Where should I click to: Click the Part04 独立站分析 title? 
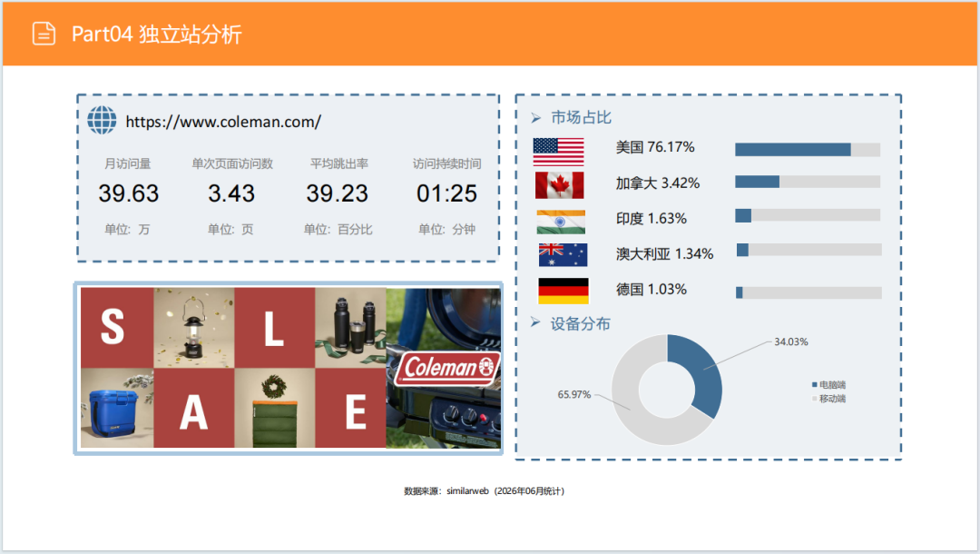pyautogui.click(x=156, y=35)
